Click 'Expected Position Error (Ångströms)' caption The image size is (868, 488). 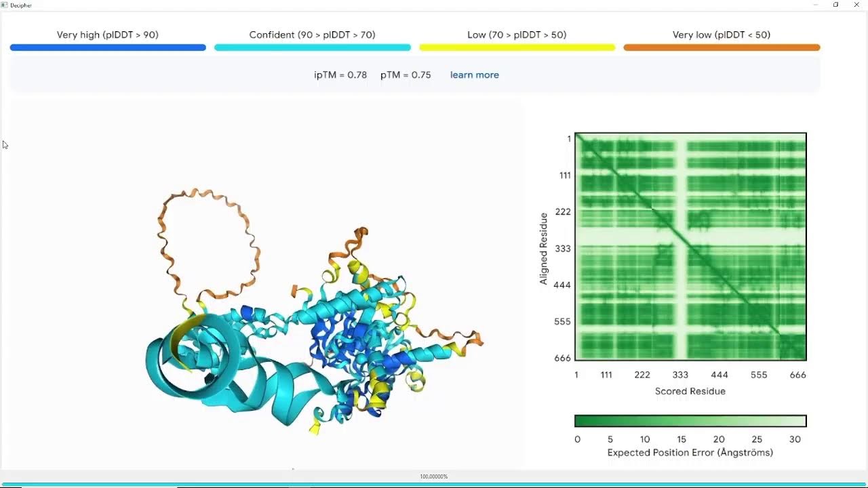[690, 452]
